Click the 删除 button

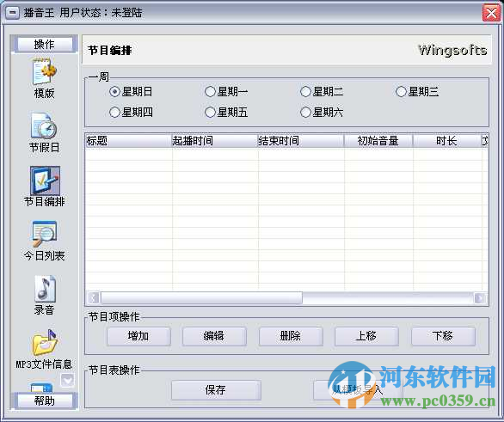point(291,336)
